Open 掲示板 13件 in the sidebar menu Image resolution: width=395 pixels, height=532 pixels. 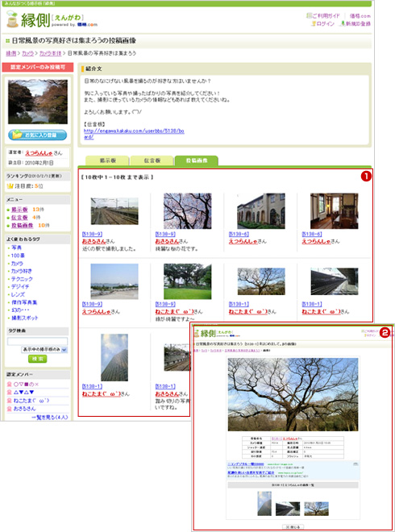(19, 210)
